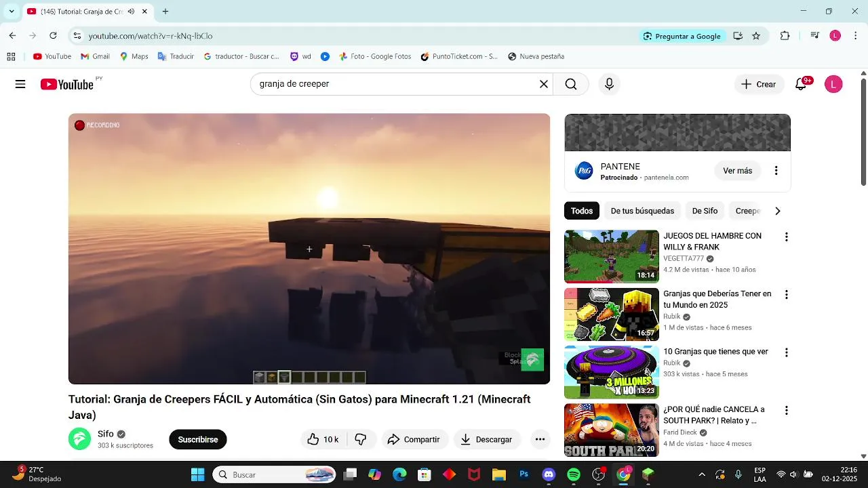
Task: Click the Compartir button
Action: click(414, 439)
